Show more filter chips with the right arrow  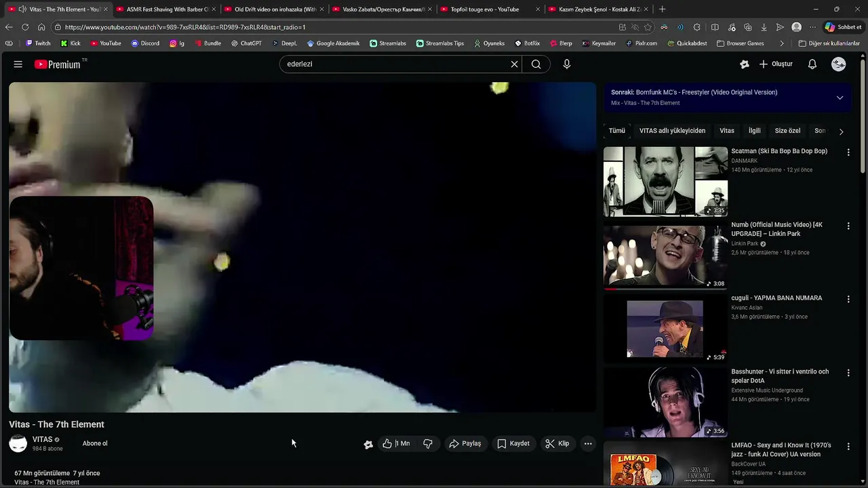point(841,131)
